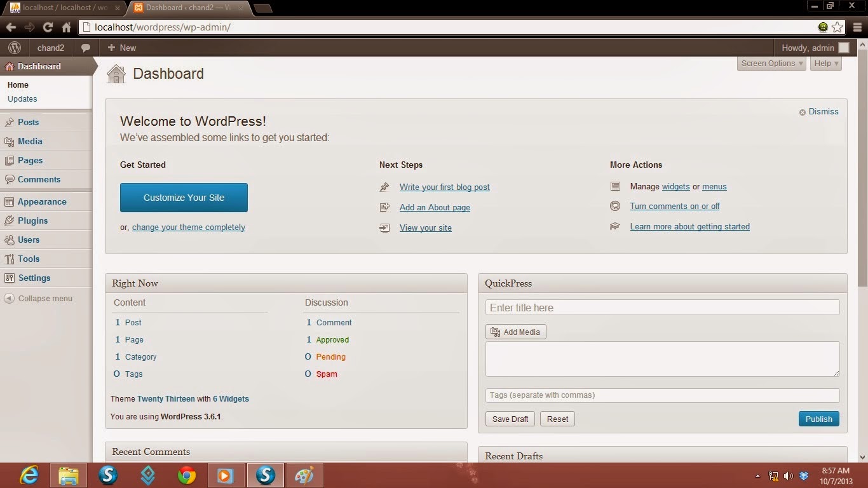868x488 pixels.
Task: Click the Plugins icon in sidebar
Action: click(x=9, y=220)
